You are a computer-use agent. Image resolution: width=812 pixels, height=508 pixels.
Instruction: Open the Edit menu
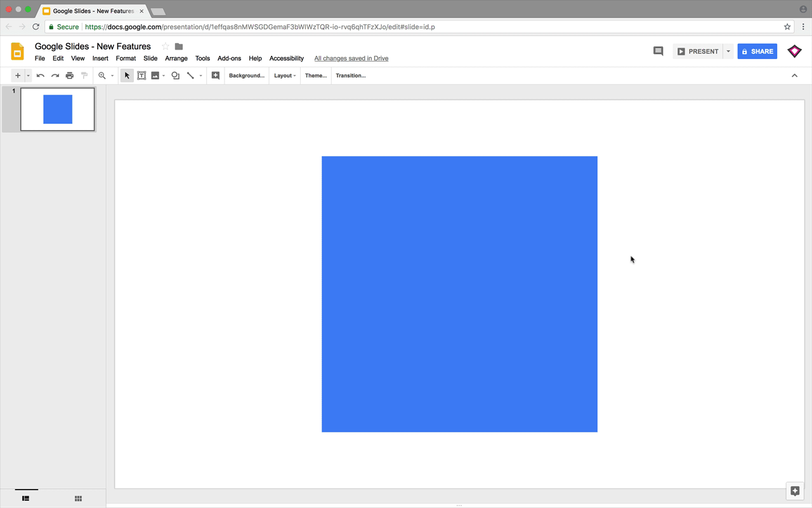tap(58, 58)
